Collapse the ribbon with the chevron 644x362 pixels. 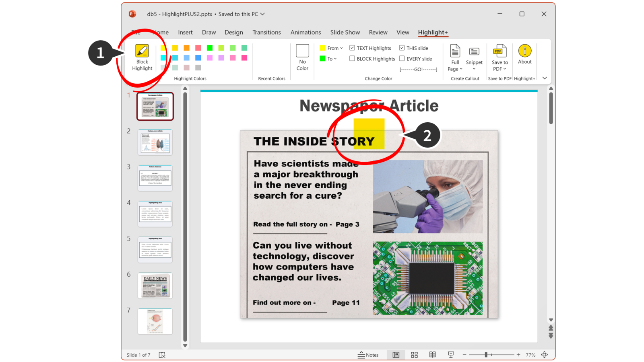tap(544, 78)
